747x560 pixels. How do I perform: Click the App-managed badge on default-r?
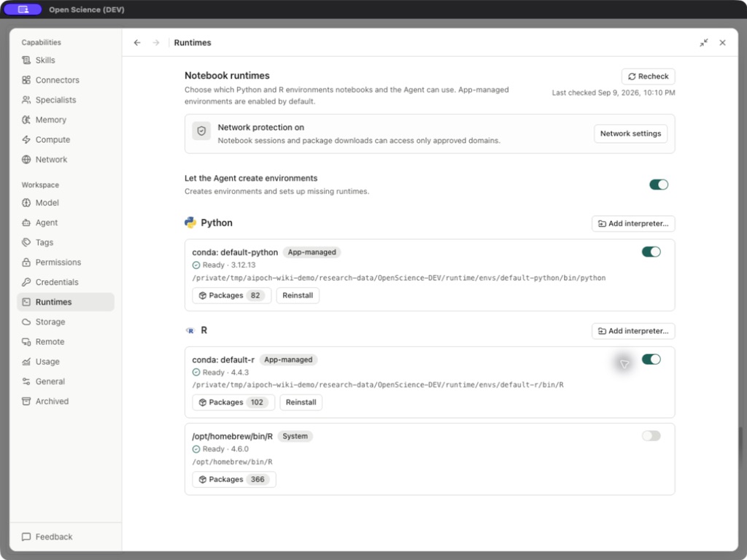click(x=288, y=359)
